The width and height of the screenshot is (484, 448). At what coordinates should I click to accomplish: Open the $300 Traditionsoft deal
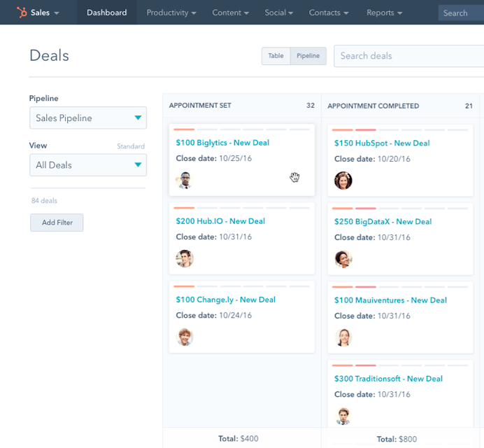388,379
